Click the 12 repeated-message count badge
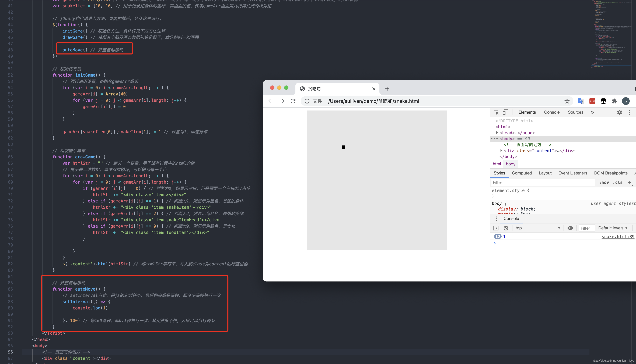This screenshot has width=636, height=364. tap(498, 237)
